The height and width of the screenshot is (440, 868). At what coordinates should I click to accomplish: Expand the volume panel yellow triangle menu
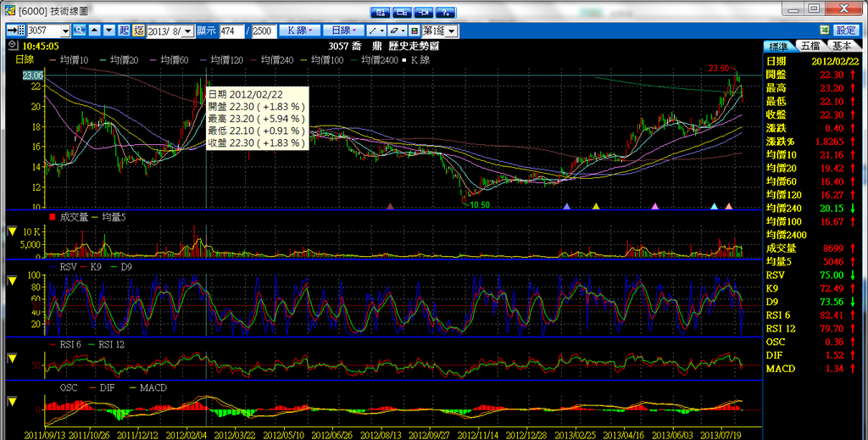pyautogui.click(x=12, y=231)
